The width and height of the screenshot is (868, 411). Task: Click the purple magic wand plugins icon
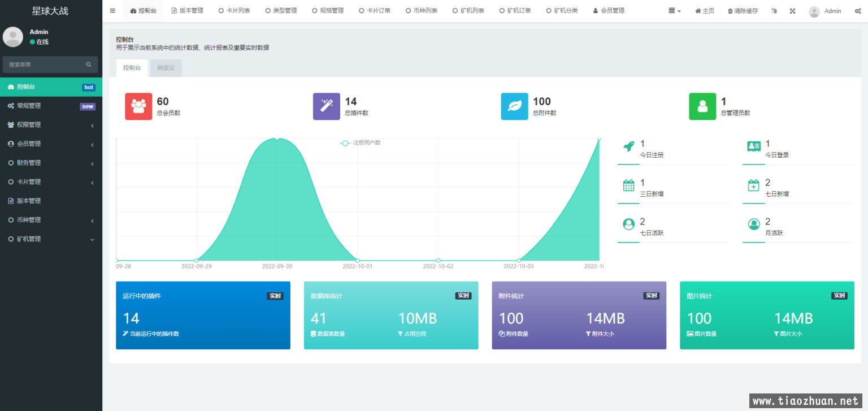[x=327, y=106]
